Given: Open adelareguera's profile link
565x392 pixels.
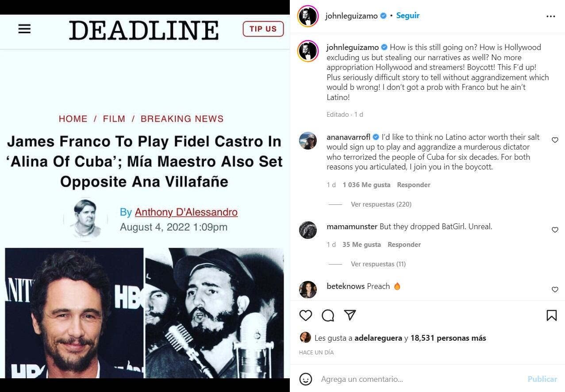Looking at the screenshot, I should click(378, 338).
